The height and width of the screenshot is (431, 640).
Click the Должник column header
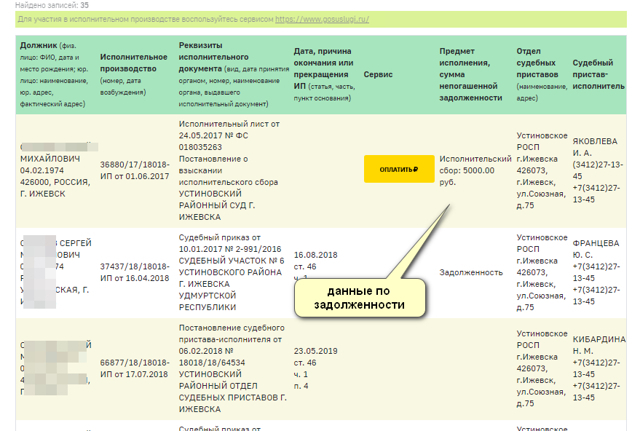53,71
